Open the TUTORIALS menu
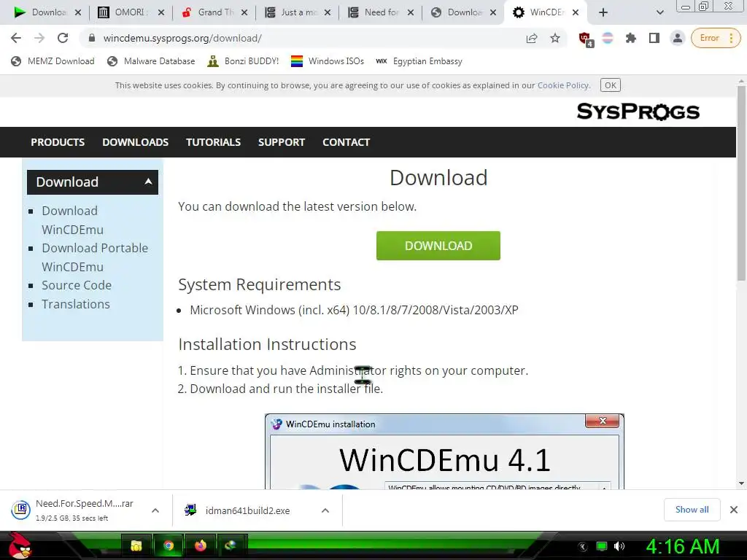 (x=214, y=142)
